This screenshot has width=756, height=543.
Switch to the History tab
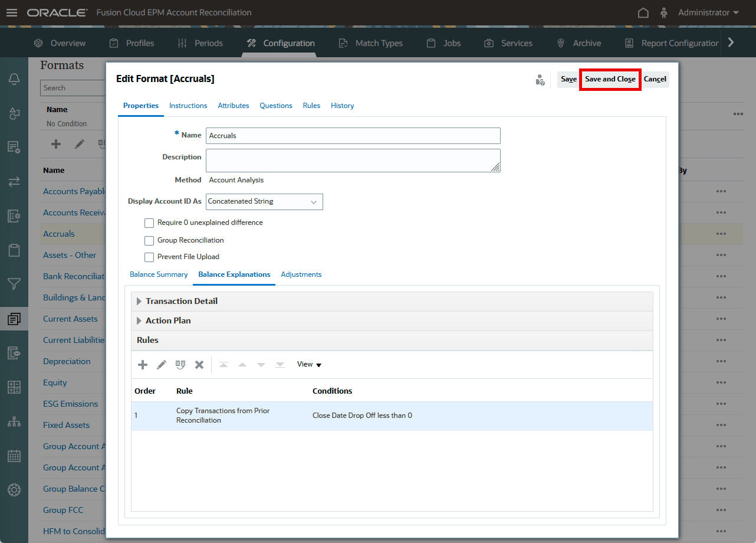(342, 106)
